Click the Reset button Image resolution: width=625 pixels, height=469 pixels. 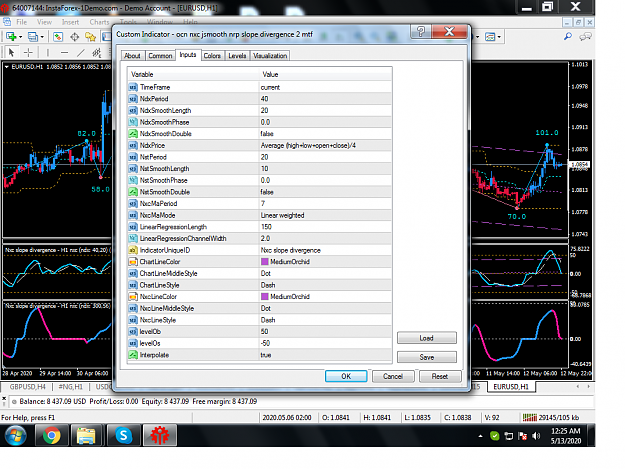pos(440,376)
